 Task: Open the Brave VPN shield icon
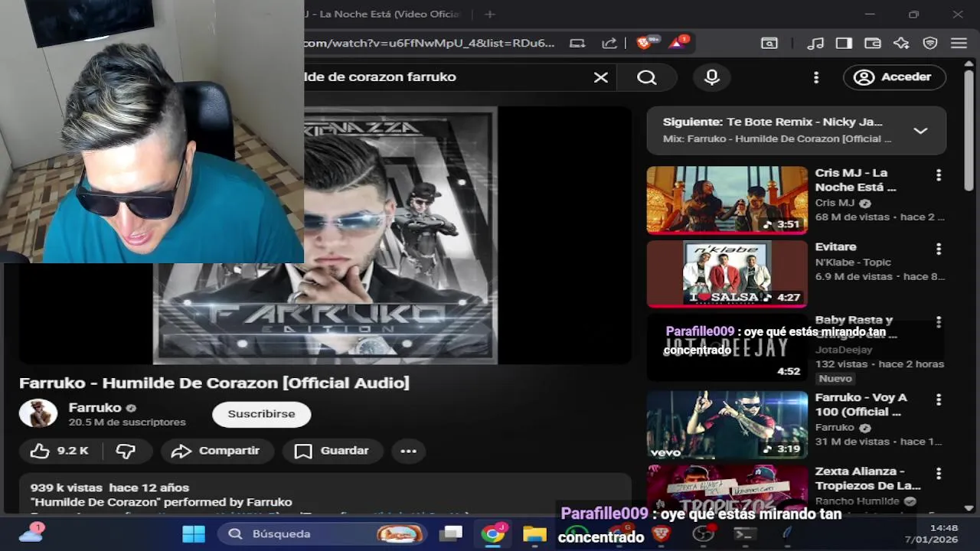click(x=930, y=44)
